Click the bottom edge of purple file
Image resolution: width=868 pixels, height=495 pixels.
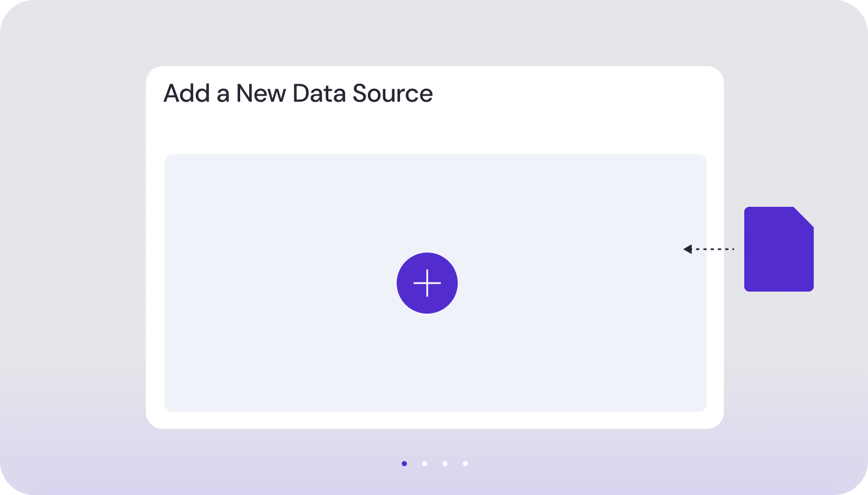coord(779,289)
